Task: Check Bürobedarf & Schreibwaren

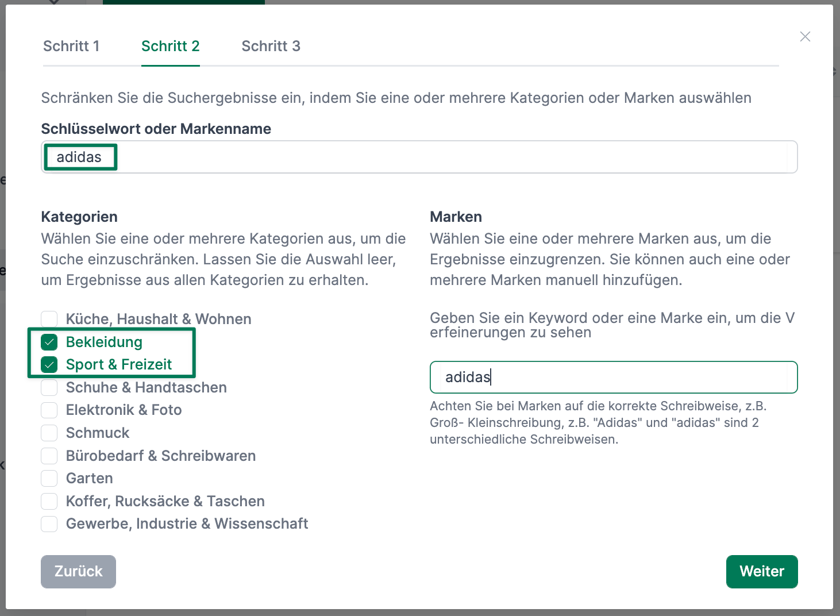Action: tap(49, 456)
